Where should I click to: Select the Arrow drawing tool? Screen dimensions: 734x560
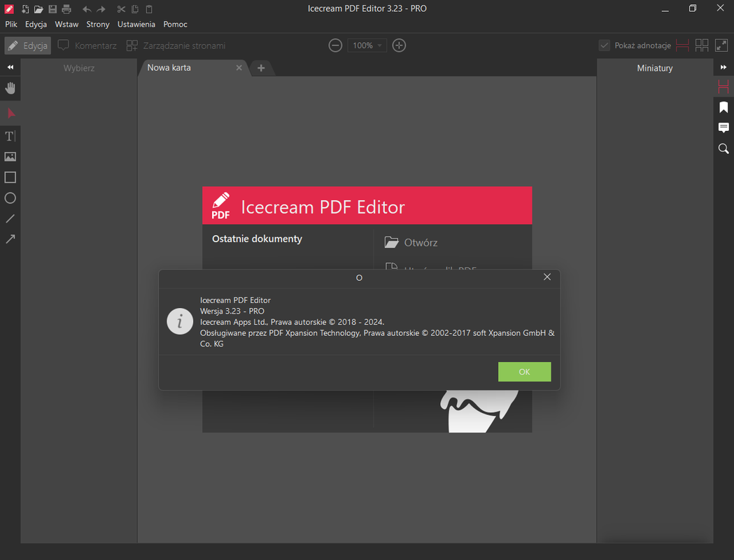(10, 239)
